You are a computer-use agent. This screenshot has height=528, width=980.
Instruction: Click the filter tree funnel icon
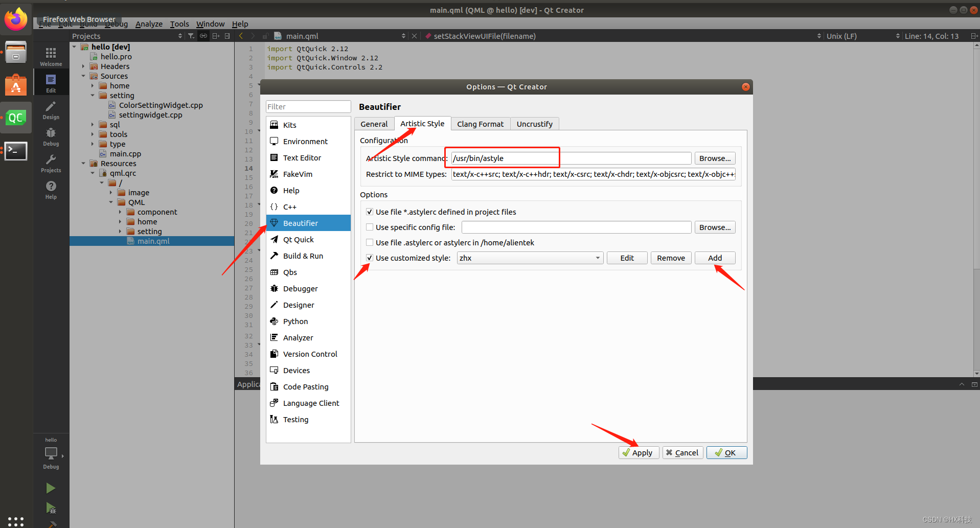tap(191, 36)
